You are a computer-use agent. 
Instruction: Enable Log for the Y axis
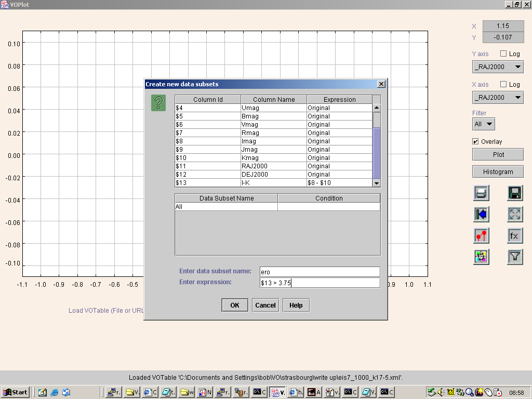coord(503,54)
